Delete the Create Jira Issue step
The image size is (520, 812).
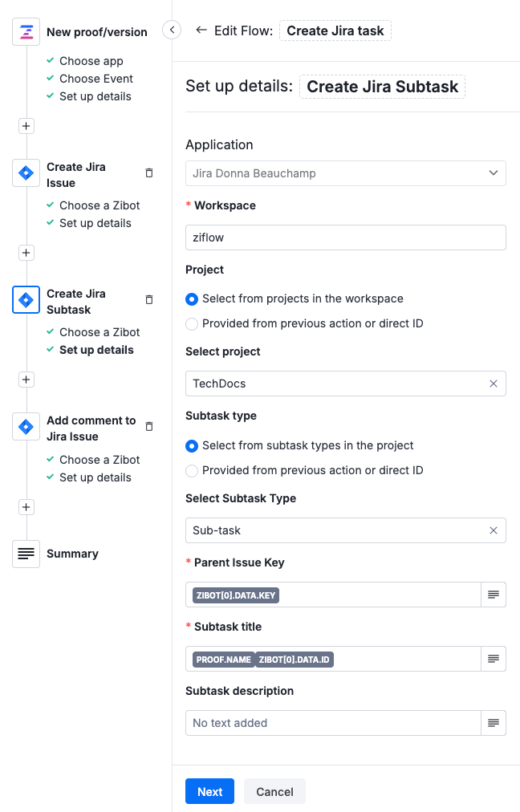(148, 173)
